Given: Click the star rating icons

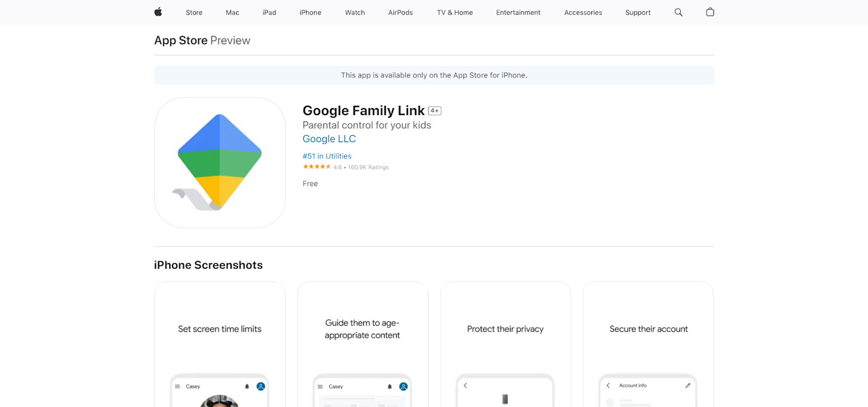Looking at the screenshot, I should pyautogui.click(x=317, y=167).
